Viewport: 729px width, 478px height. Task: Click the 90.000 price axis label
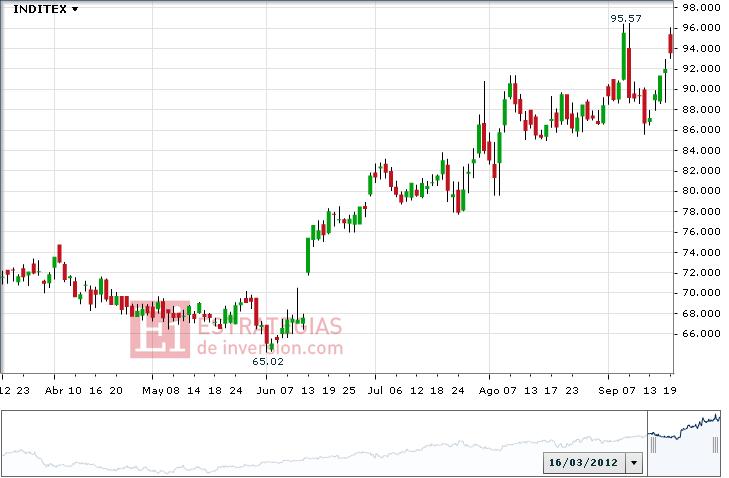click(701, 89)
